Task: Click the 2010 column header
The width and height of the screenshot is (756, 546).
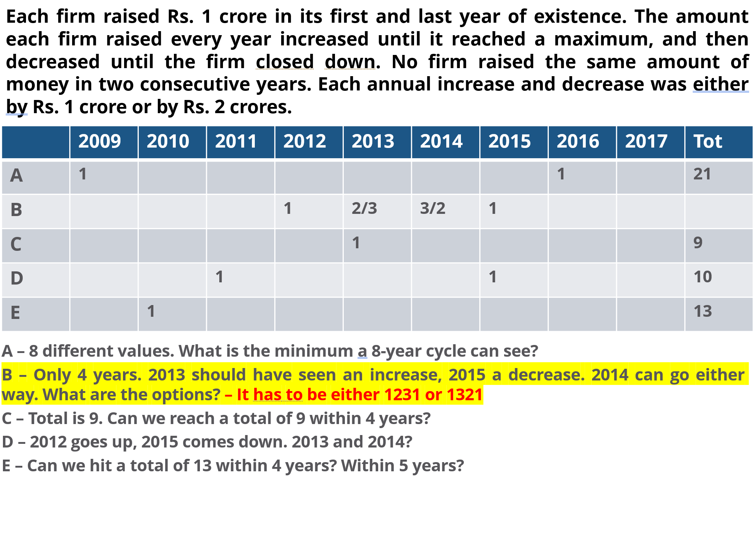Action: 172,142
